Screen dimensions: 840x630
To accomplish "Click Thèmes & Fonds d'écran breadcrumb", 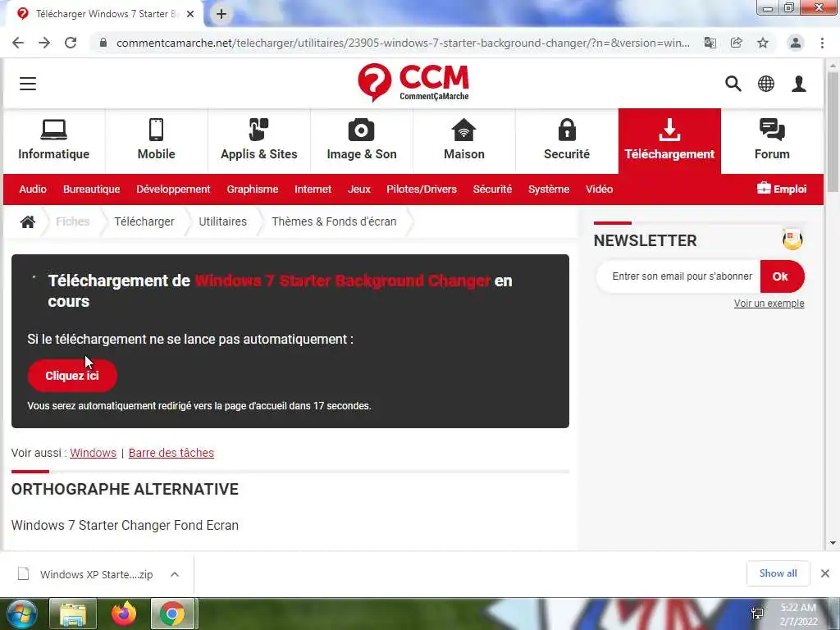I will click(335, 221).
